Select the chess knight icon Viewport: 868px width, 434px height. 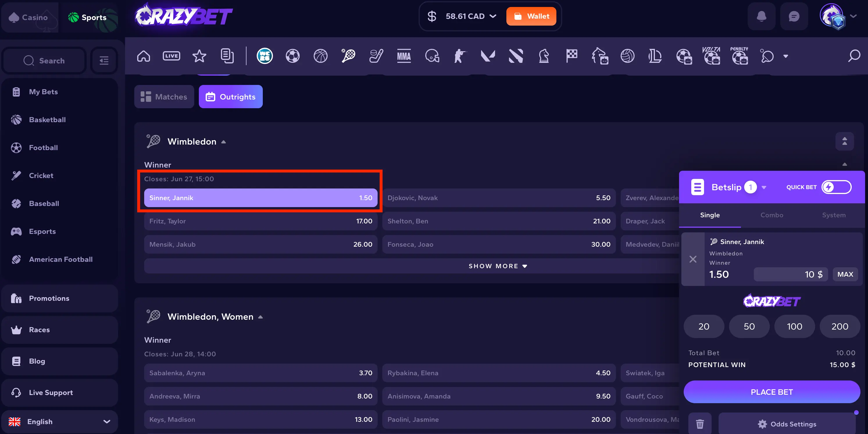544,56
